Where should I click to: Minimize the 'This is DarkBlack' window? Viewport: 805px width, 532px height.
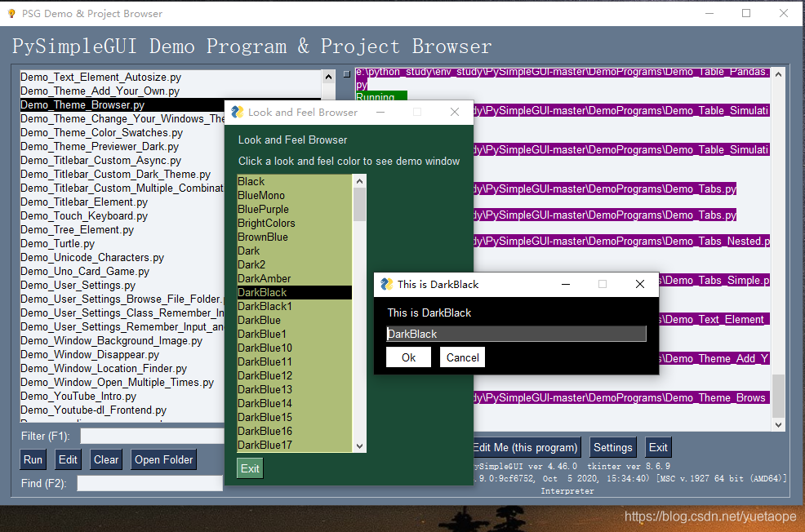tap(566, 284)
